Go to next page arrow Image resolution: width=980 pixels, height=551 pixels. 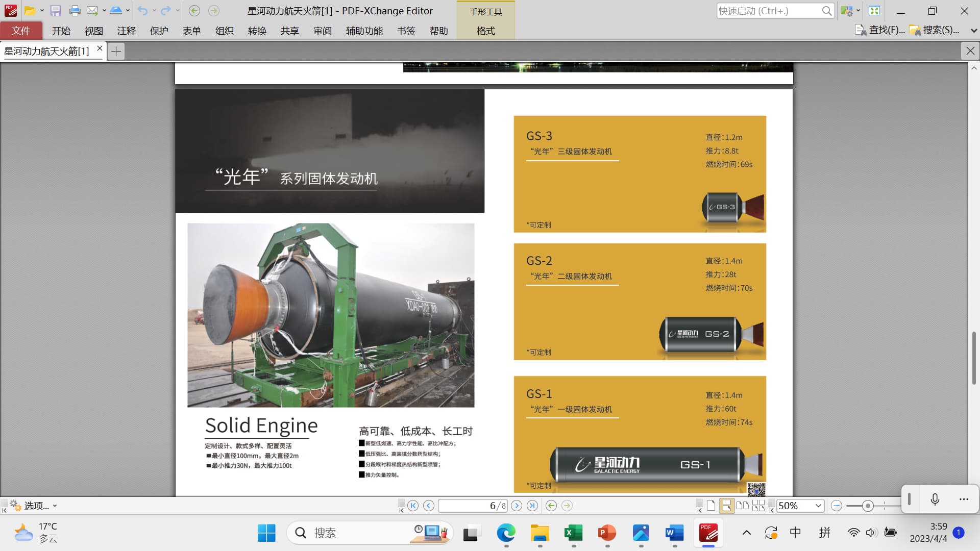[x=517, y=506]
